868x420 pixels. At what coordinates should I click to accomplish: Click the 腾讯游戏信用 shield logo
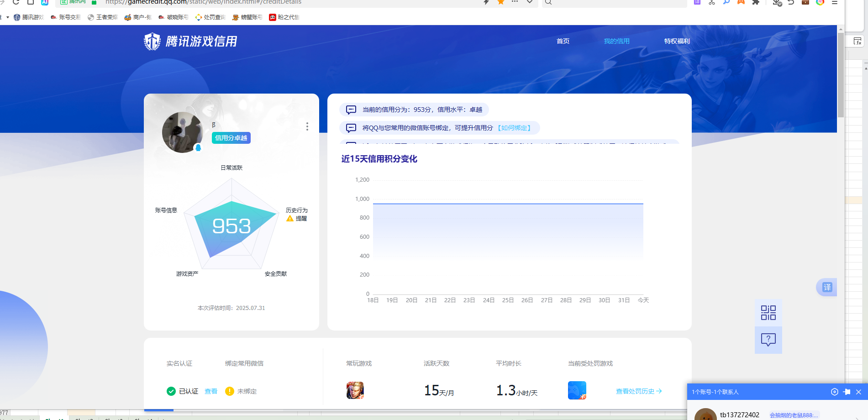coord(152,42)
